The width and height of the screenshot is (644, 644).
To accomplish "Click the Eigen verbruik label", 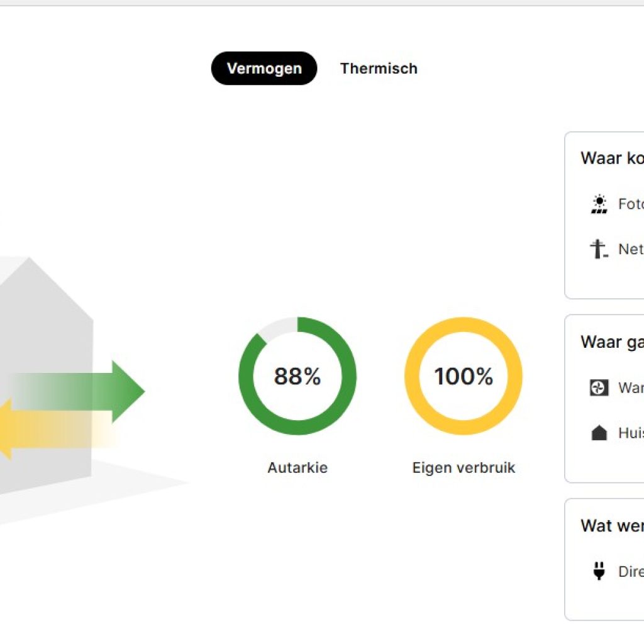I will pos(464,468).
